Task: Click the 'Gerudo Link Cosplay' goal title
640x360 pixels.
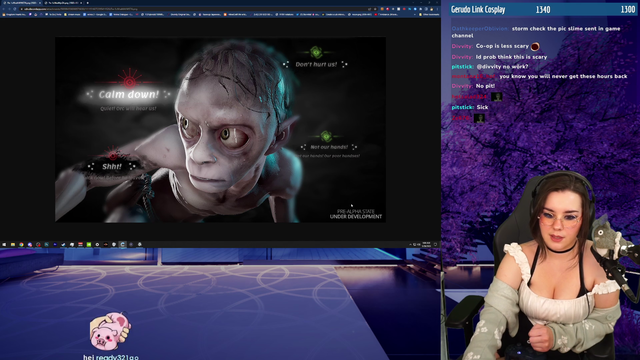Action: 478,9
